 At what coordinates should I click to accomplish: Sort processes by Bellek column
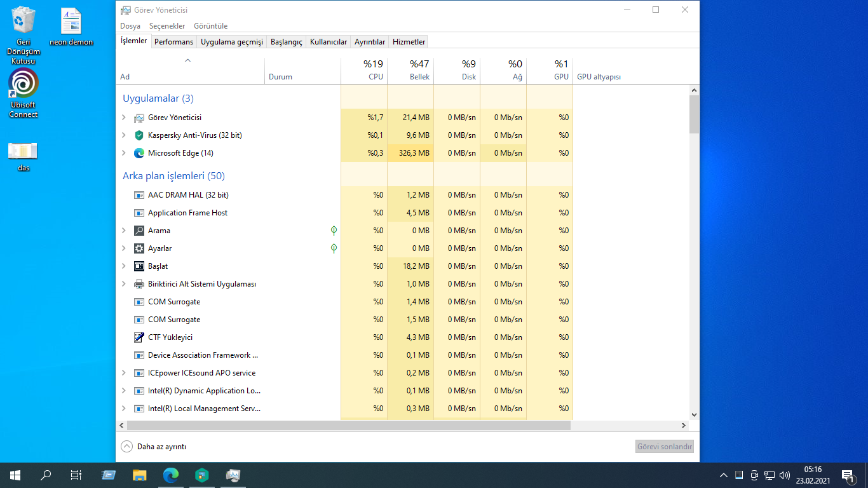(410, 70)
